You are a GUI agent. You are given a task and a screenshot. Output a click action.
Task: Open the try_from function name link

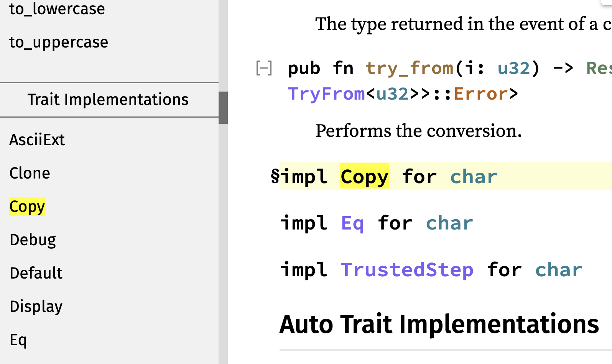409,69
